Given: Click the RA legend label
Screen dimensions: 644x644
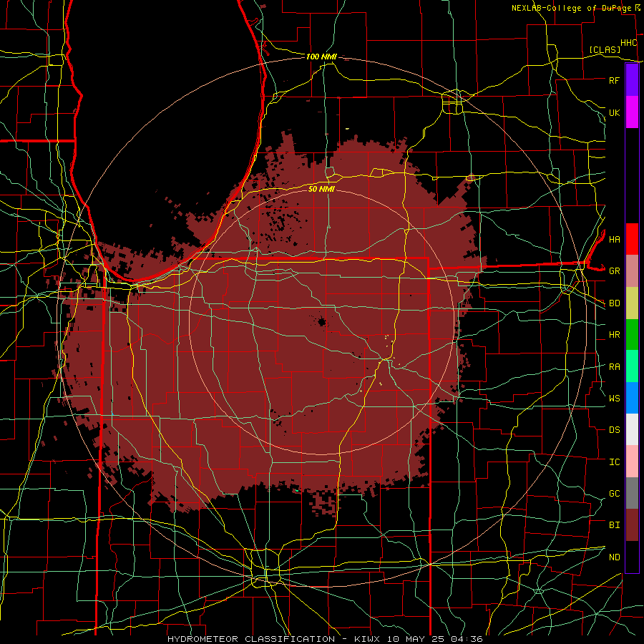Looking at the screenshot, I should 614,367.
